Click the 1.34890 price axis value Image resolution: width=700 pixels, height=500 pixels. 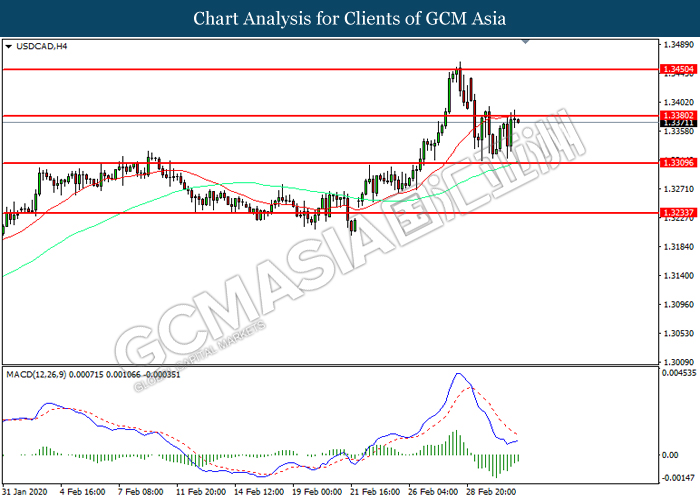pos(679,45)
